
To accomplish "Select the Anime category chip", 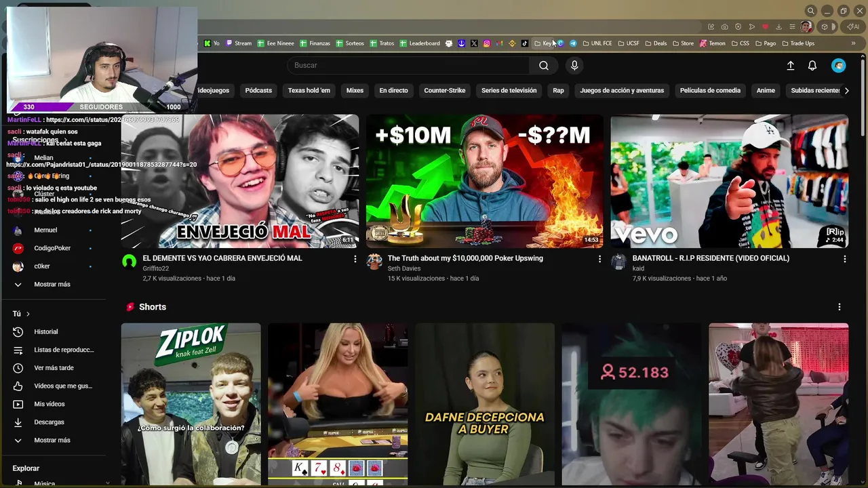I will point(766,90).
